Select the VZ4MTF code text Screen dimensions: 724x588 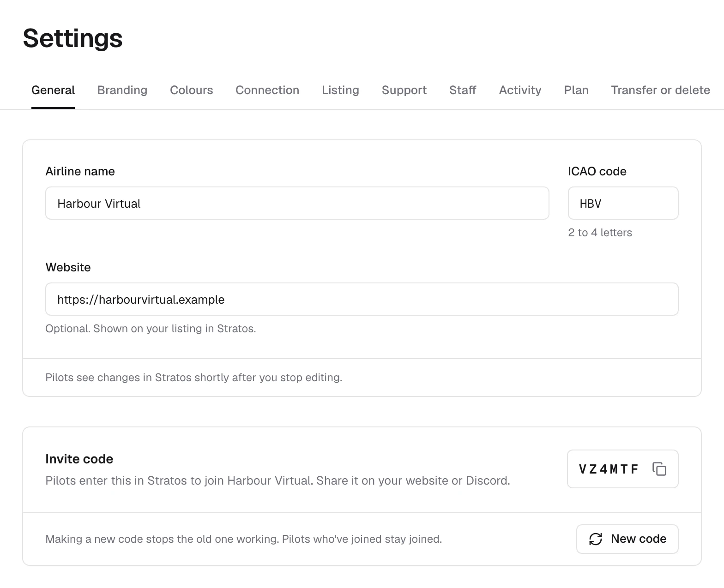[609, 469]
